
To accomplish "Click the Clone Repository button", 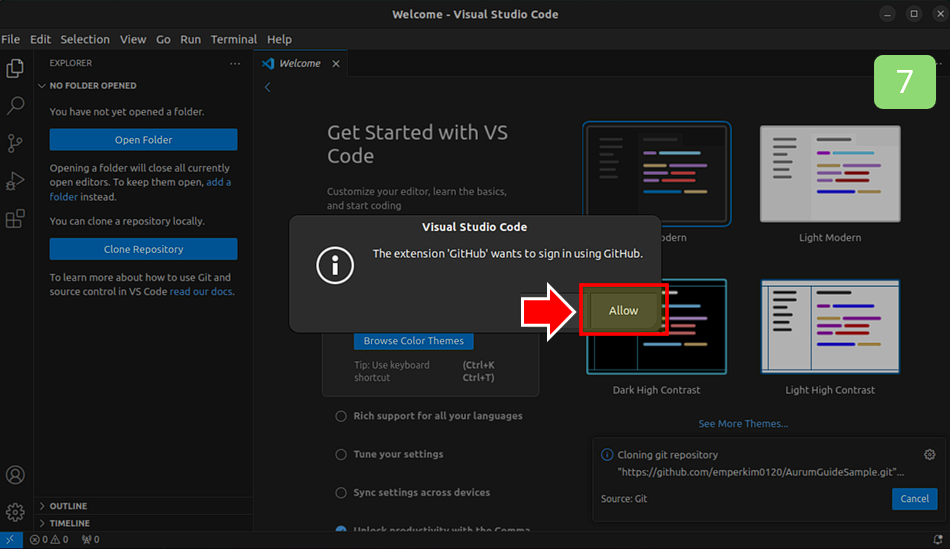I will pyautogui.click(x=144, y=249).
